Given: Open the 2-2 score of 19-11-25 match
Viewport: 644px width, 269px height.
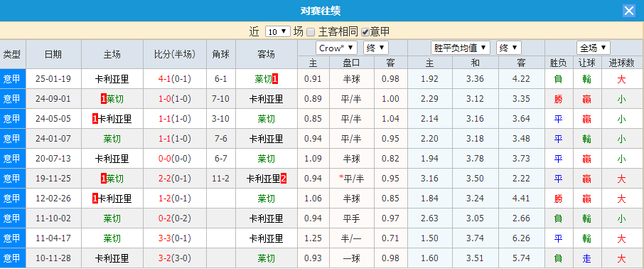Looking at the screenshot, I should pos(164,179).
